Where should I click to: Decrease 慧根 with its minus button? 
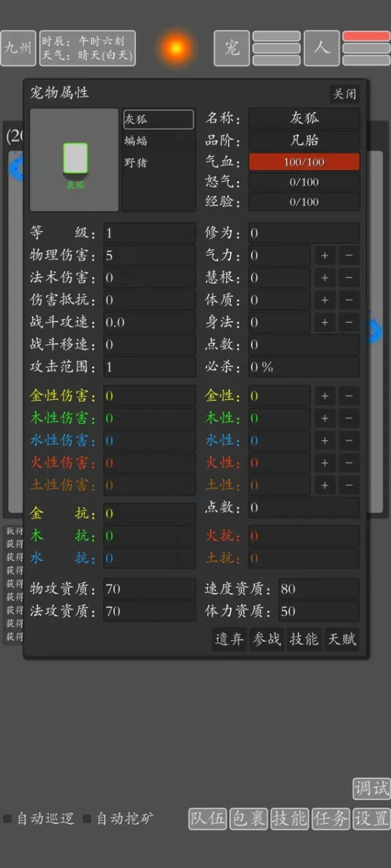pyautogui.click(x=348, y=278)
